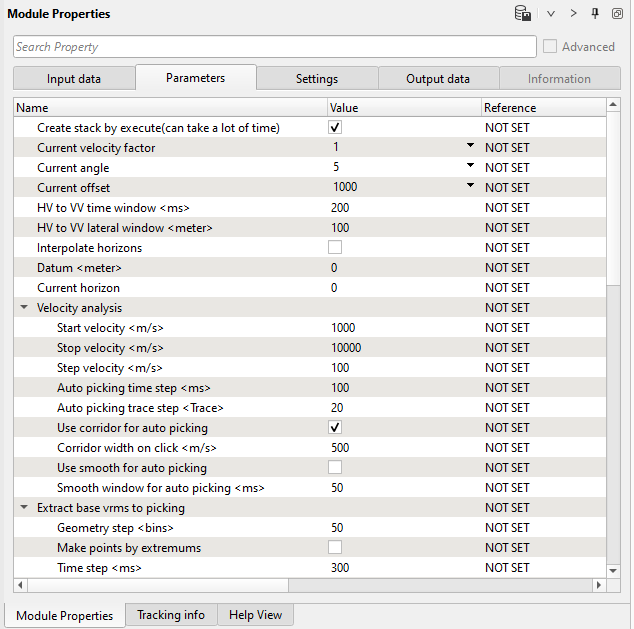The height and width of the screenshot is (629, 634).
Task: Collapse the Velocity analysis group
Action: [x=24, y=308]
